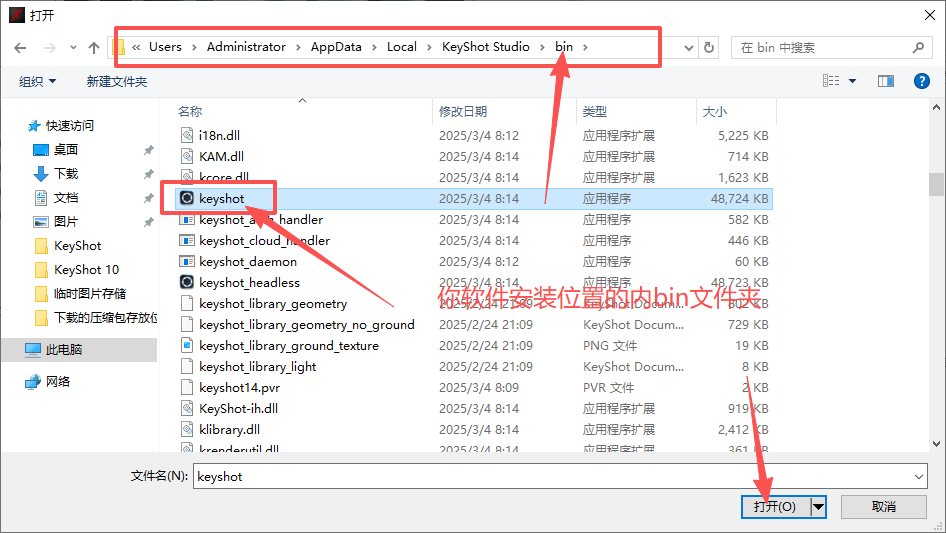Open the blue help icon

(922, 81)
